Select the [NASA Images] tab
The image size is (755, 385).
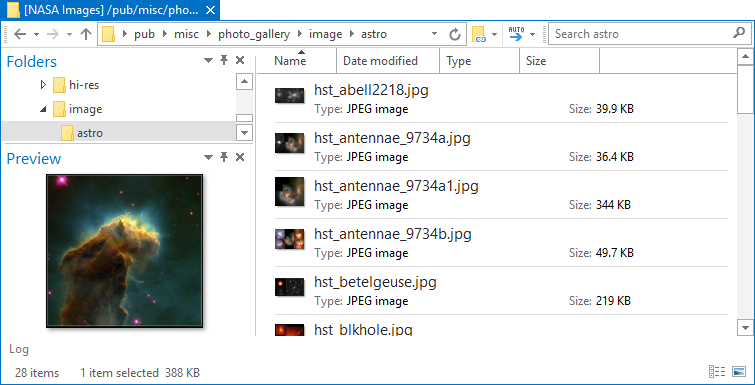[110, 10]
